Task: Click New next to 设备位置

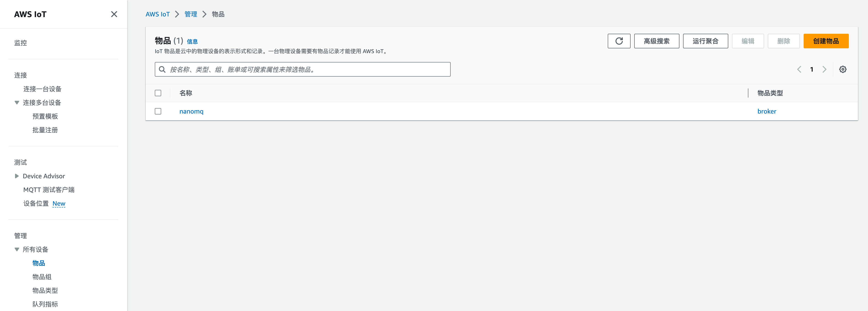Action: click(x=59, y=203)
